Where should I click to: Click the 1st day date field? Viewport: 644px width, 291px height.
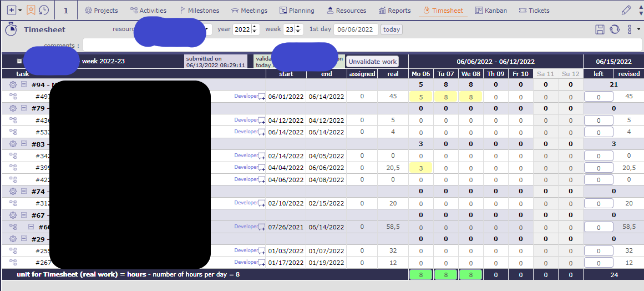pos(356,29)
